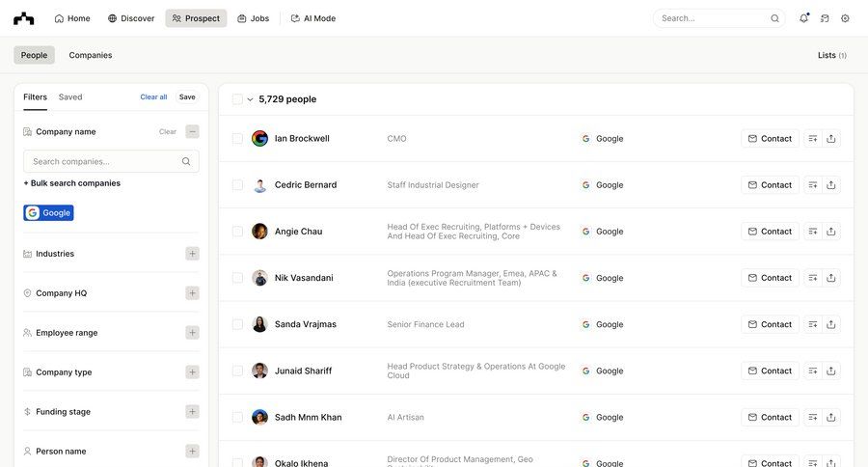Open the notifications bell icon
Image resolution: width=868 pixels, height=467 pixels.
tap(803, 18)
